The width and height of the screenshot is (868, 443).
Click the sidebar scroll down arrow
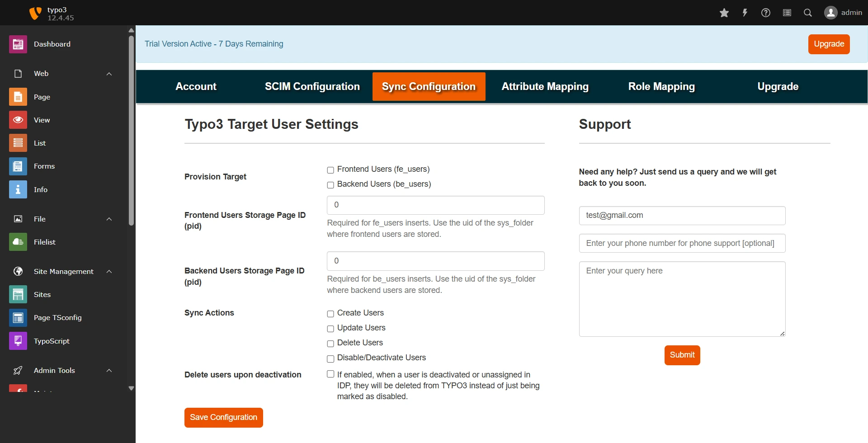[131, 388]
